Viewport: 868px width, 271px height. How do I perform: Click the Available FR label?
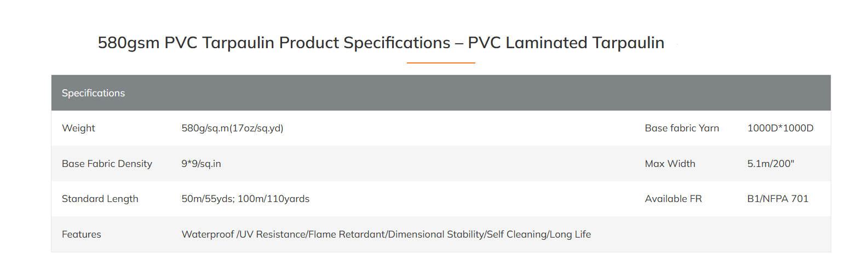pyautogui.click(x=673, y=199)
